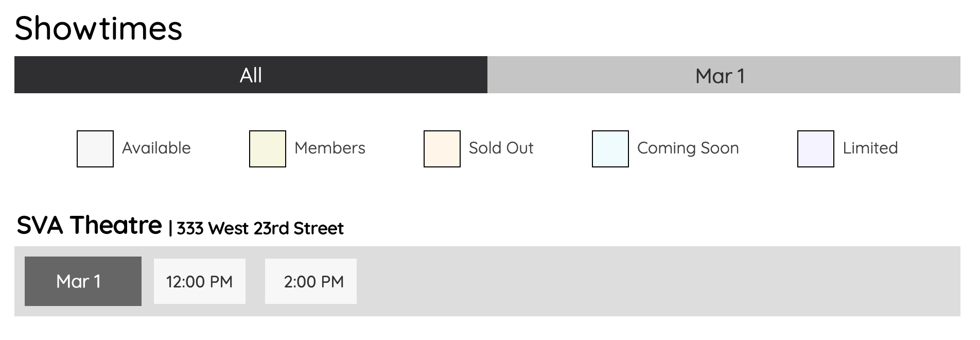Click the Showtimes heading
This screenshot has width=980, height=340.
point(98,28)
